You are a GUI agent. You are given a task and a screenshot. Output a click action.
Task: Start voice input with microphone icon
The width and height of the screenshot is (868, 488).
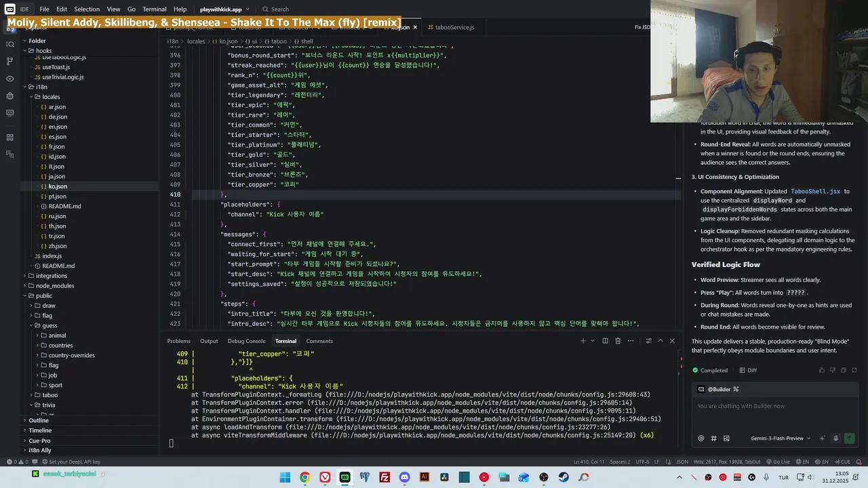(x=835, y=439)
